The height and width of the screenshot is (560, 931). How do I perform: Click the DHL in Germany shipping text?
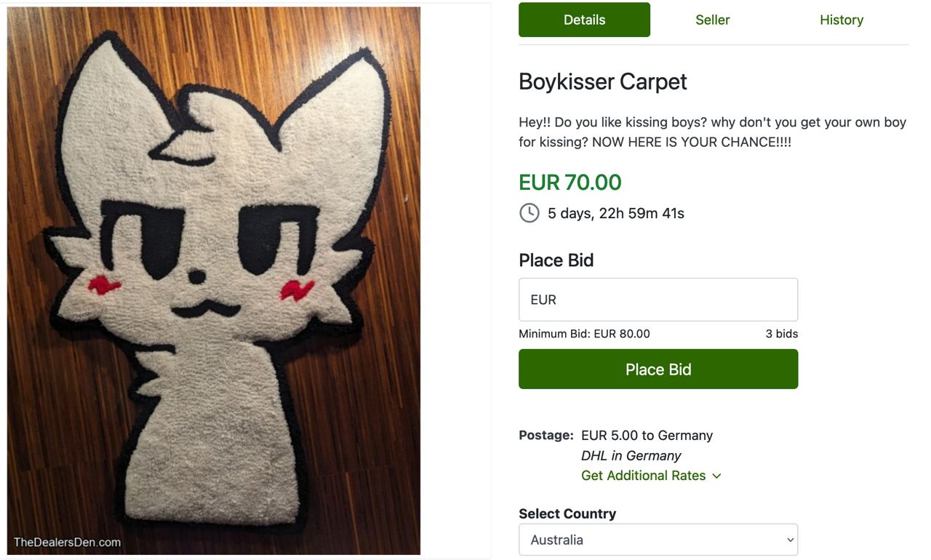click(631, 456)
